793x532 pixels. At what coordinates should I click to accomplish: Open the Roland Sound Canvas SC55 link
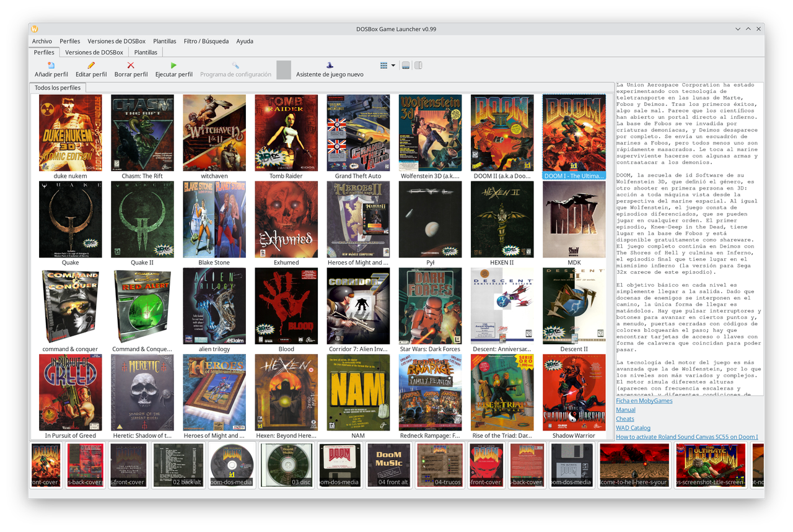[x=686, y=437]
